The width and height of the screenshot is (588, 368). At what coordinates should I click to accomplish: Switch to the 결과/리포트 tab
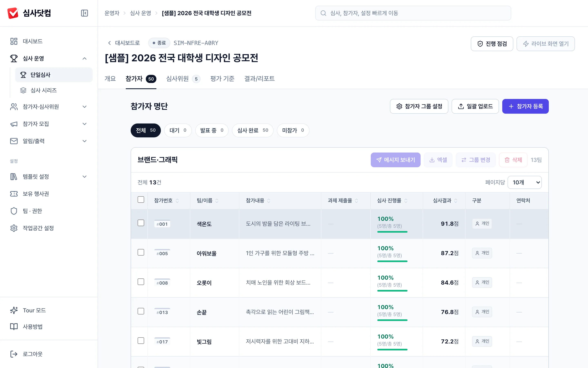click(x=259, y=79)
